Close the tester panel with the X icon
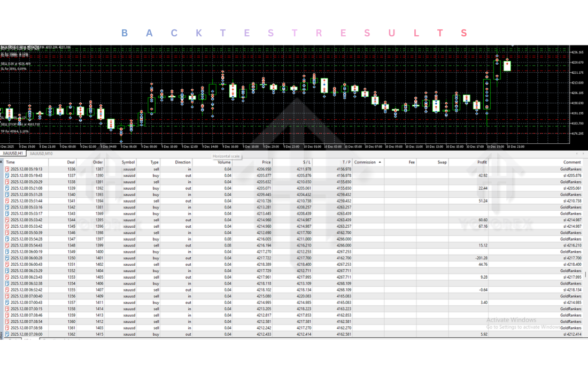Viewport: 588px width, 385px height. 2,162
